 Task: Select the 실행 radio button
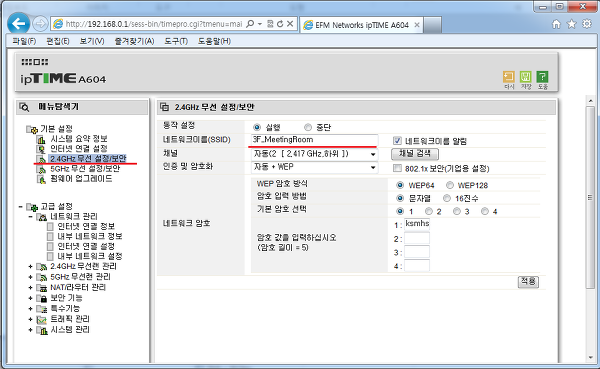[257, 127]
